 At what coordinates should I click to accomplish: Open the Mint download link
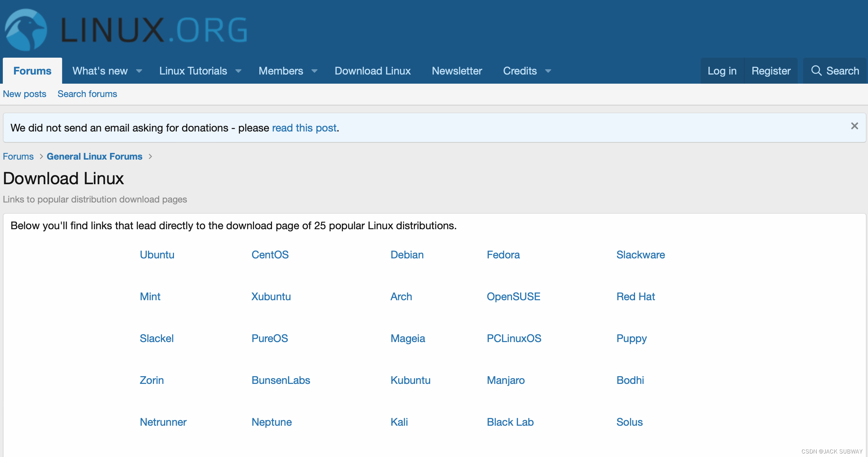point(150,297)
